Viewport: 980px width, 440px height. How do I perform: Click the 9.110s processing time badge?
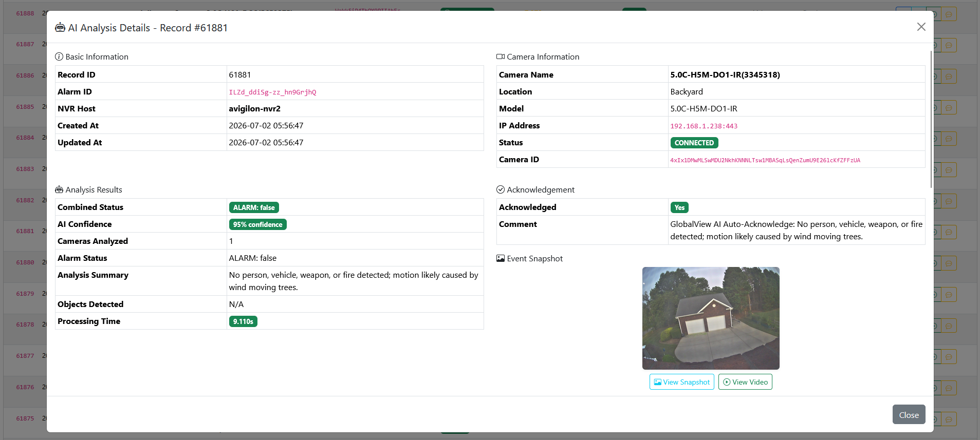(x=243, y=321)
